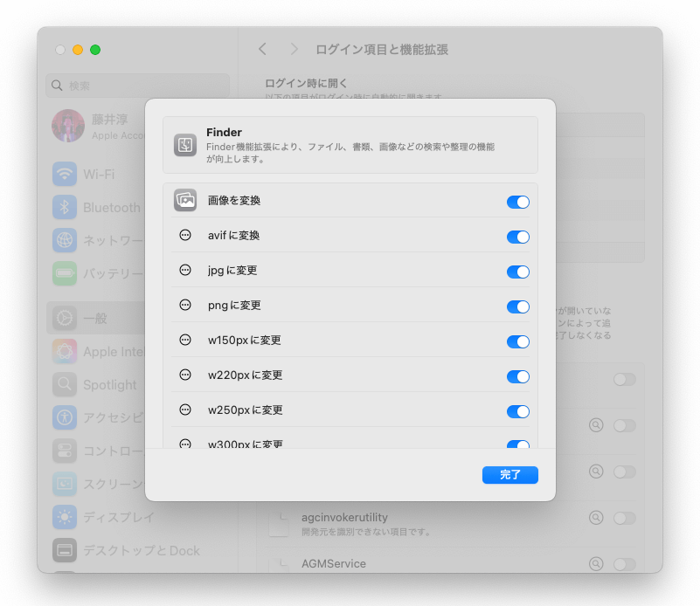The width and height of the screenshot is (700, 606).
Task: Click the バッテリー battery icon
Action: pyautogui.click(x=66, y=273)
